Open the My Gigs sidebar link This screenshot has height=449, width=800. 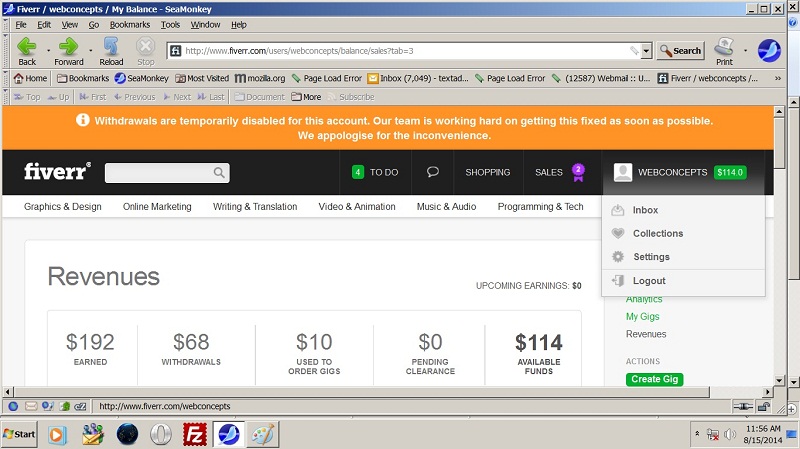pos(642,316)
